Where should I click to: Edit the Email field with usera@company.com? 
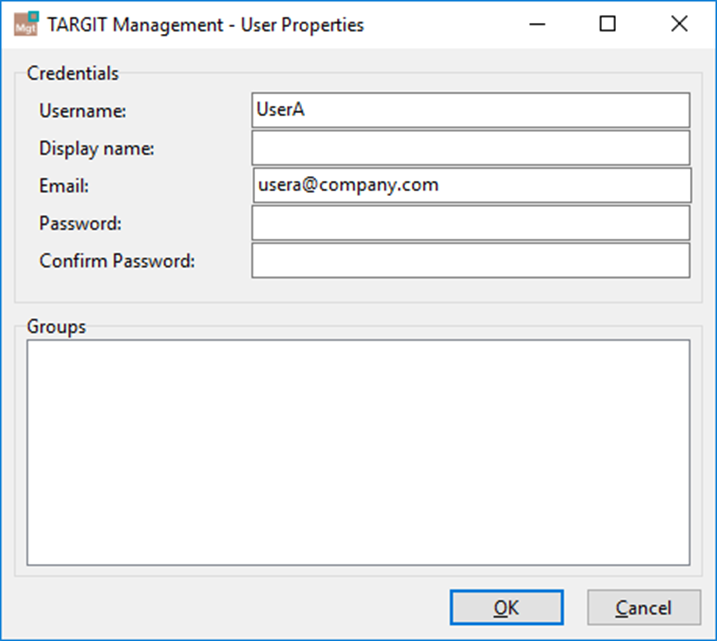click(x=472, y=185)
